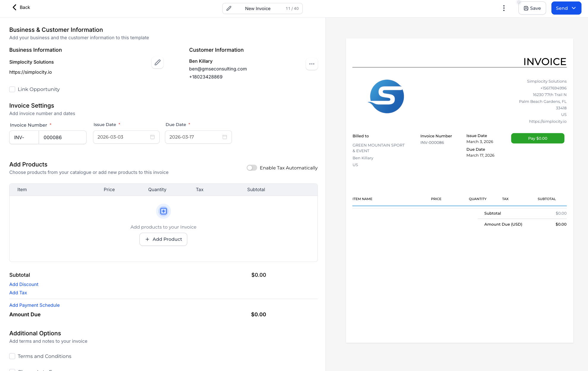Click the Save icon button

(526, 8)
